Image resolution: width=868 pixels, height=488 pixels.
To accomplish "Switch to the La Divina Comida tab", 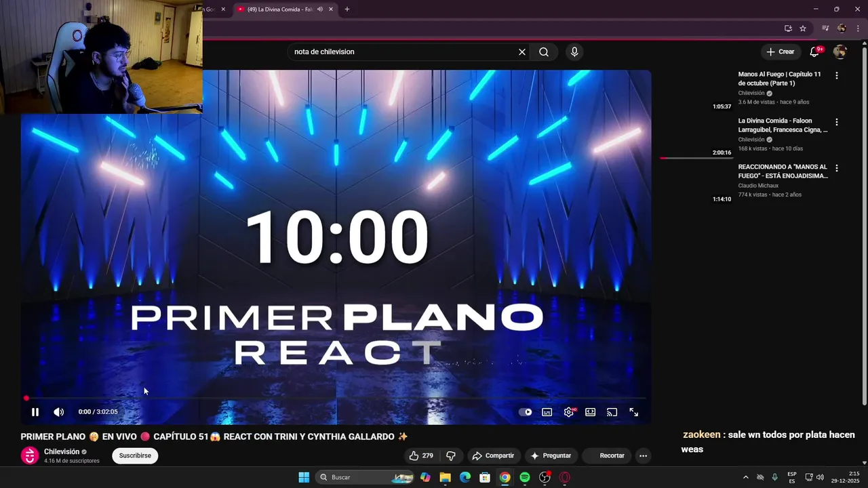I will 279,9.
